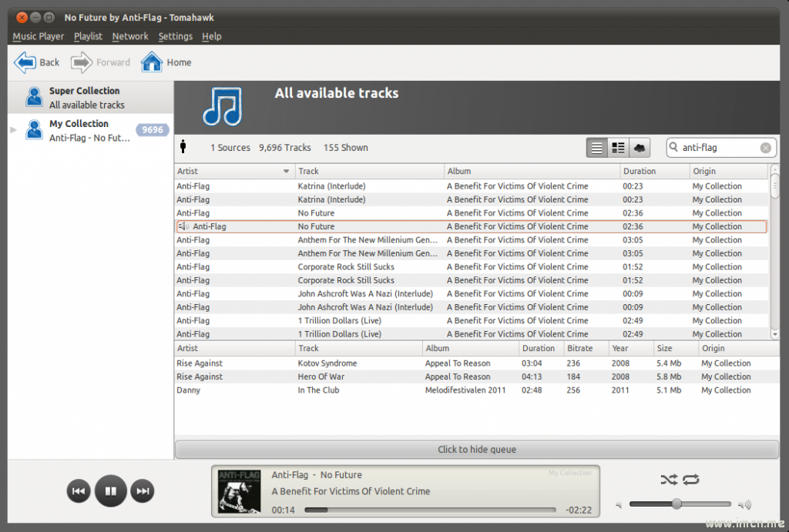Click the person source icon
This screenshot has width=789, height=532.
point(183,147)
